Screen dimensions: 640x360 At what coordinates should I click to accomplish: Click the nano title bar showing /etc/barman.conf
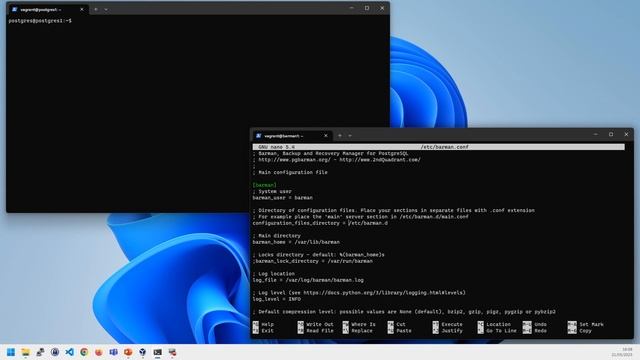(438, 147)
